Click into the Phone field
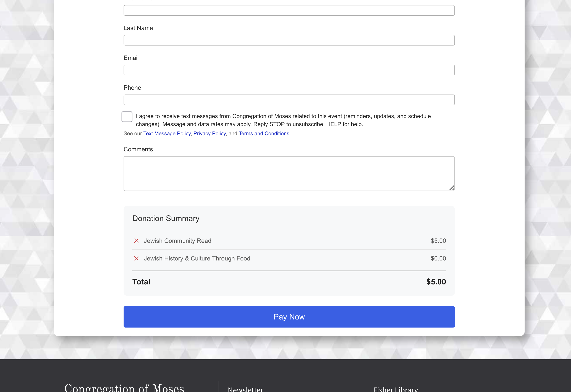Image resolution: width=571 pixels, height=392 pixels. tap(289, 100)
